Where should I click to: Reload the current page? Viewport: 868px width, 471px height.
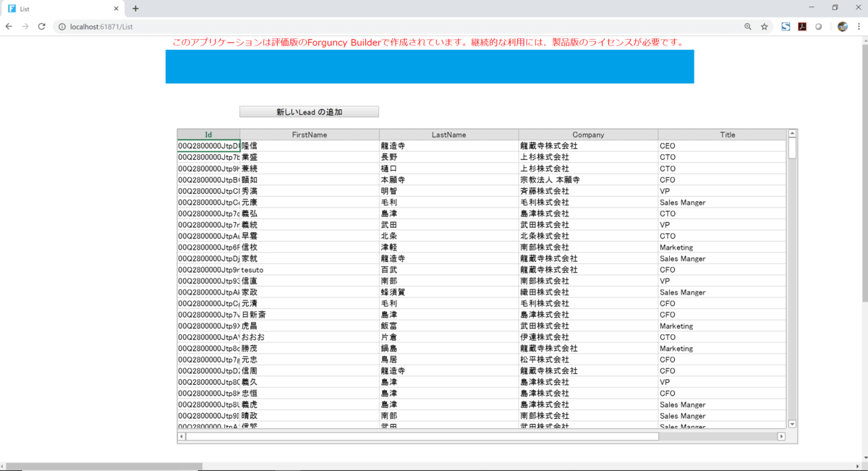(x=42, y=27)
